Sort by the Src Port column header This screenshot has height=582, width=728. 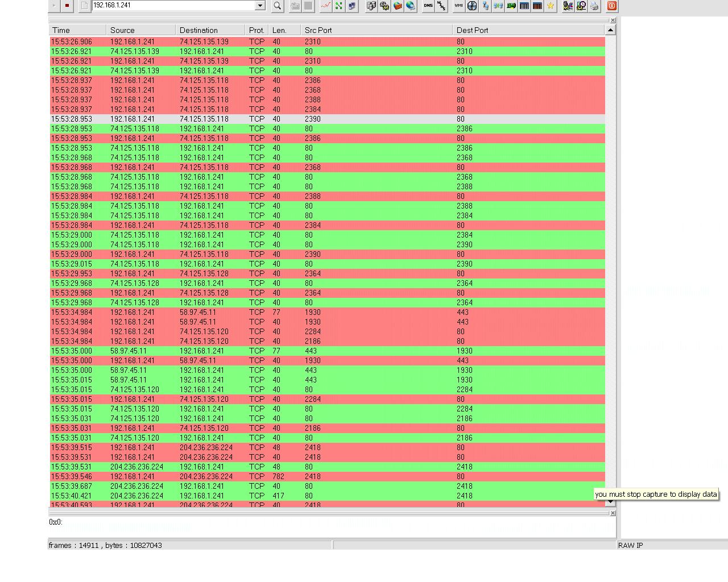tap(377, 30)
